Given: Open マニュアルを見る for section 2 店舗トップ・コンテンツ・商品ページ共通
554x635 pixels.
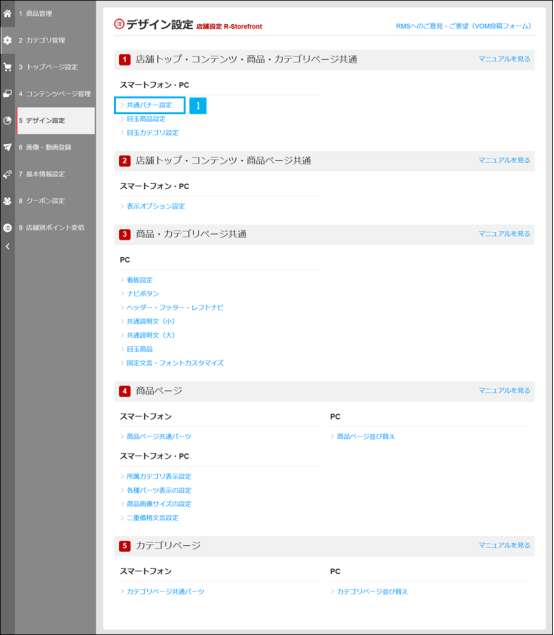Looking at the screenshot, I should [504, 160].
